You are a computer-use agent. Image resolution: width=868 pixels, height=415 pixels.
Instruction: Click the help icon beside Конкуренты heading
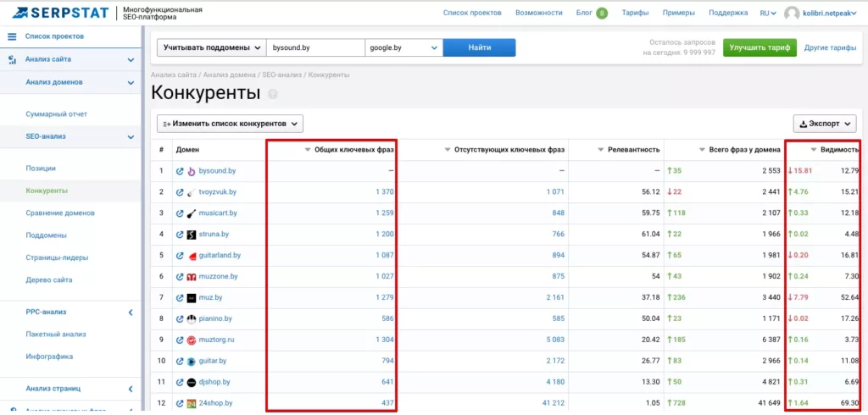click(x=272, y=94)
